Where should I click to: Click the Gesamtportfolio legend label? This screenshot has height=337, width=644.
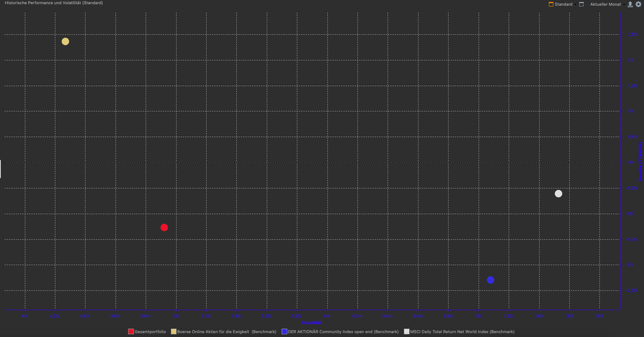[x=150, y=332]
